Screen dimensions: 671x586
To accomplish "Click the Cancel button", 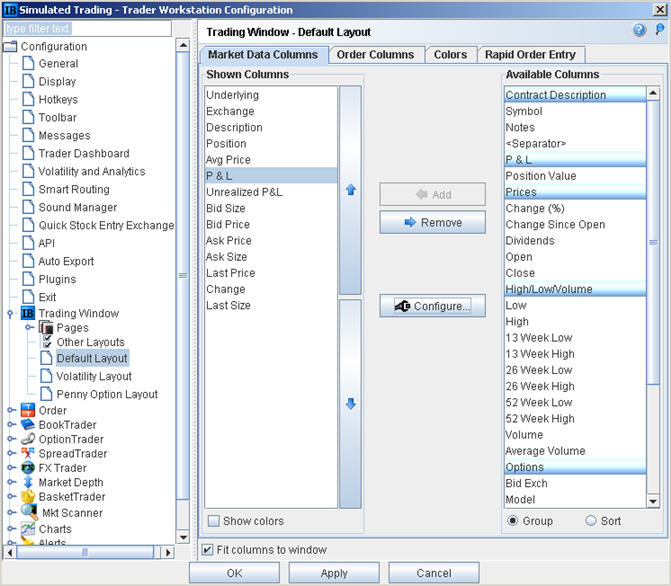I will (x=433, y=573).
